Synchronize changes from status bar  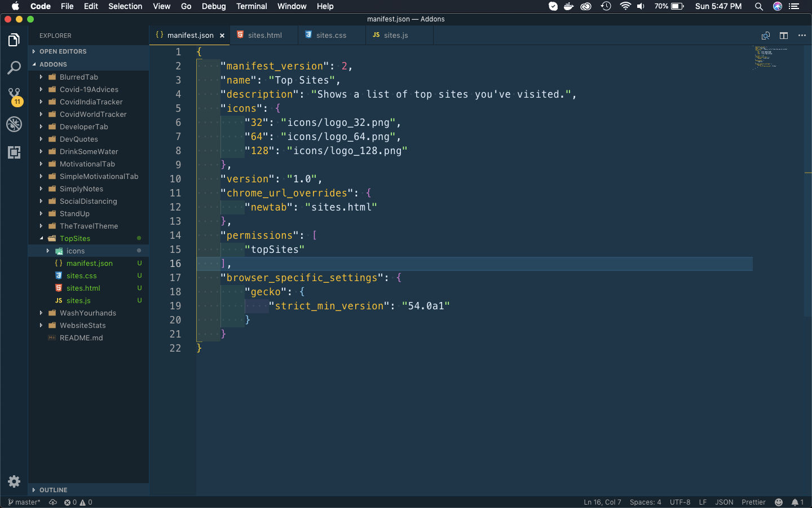pos(53,502)
